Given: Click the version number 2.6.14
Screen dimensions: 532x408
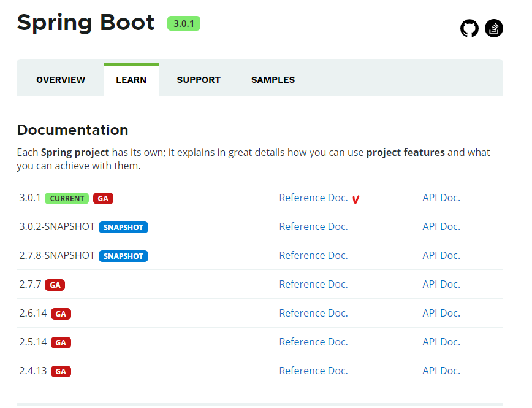Looking at the screenshot, I should [x=33, y=314].
